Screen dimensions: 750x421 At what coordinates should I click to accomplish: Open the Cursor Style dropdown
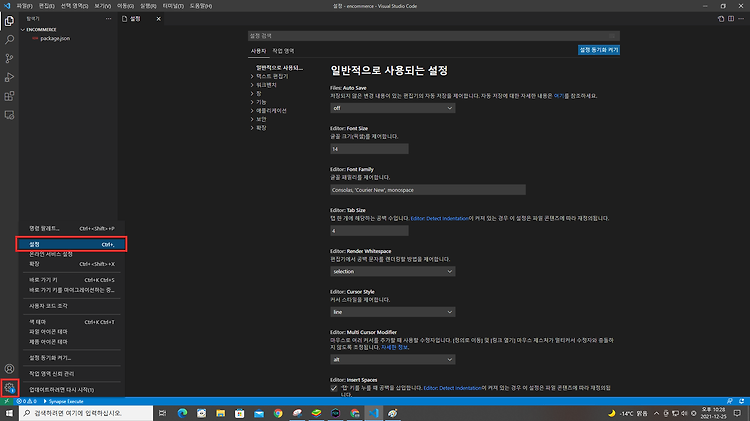(x=393, y=312)
